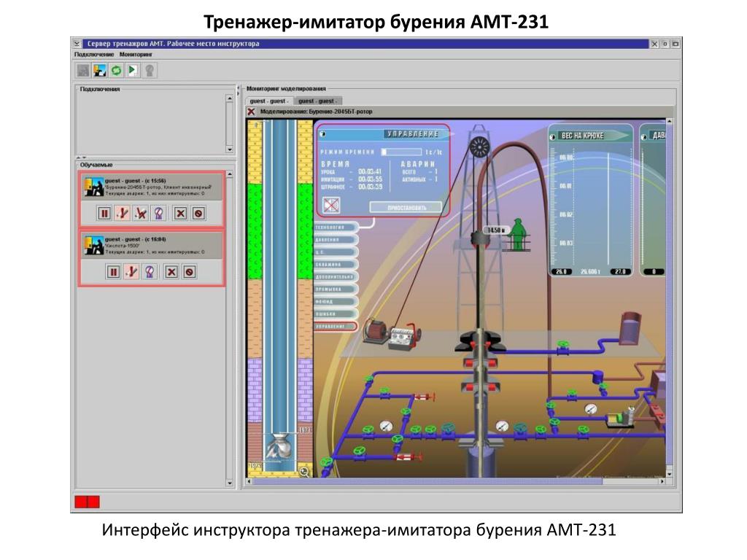Click the round icon beside ВЕС НА КРЮКЕ
The width and height of the screenshot is (747, 560).
554,136
